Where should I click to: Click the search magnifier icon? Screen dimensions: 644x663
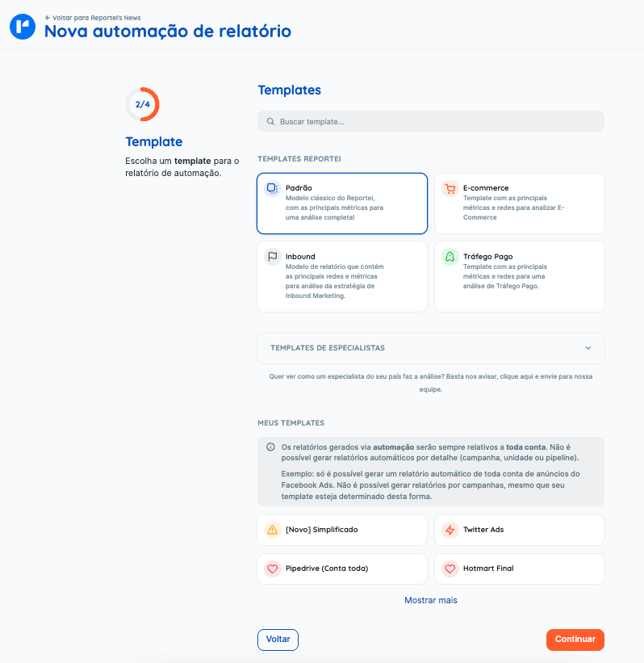pos(270,122)
